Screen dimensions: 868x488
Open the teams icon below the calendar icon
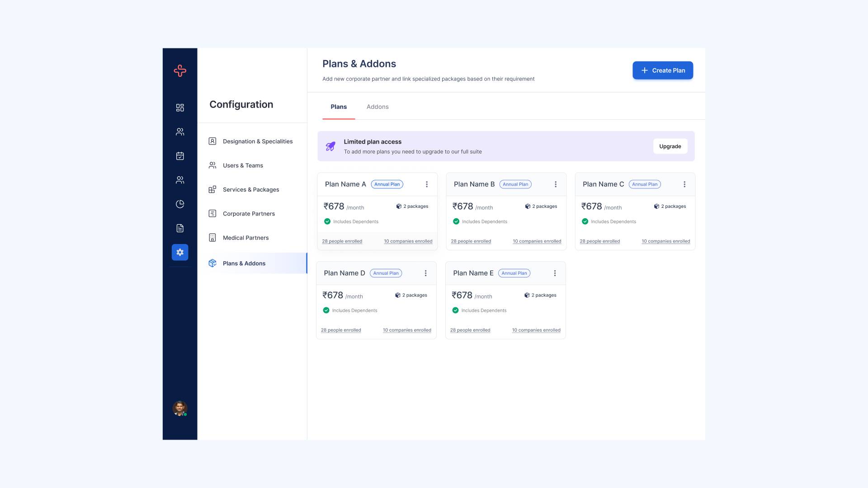(x=179, y=180)
